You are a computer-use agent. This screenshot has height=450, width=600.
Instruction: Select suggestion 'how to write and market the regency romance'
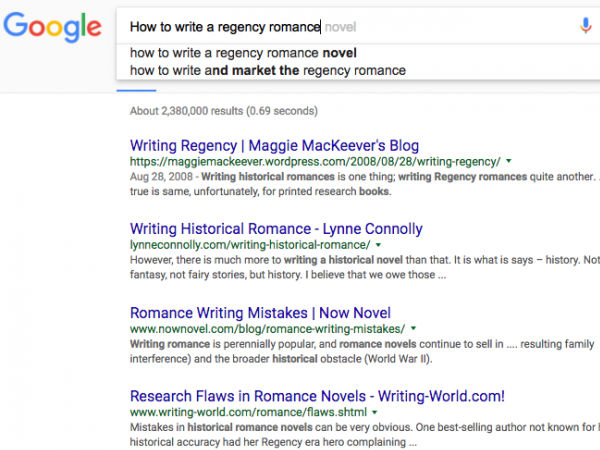pos(268,70)
